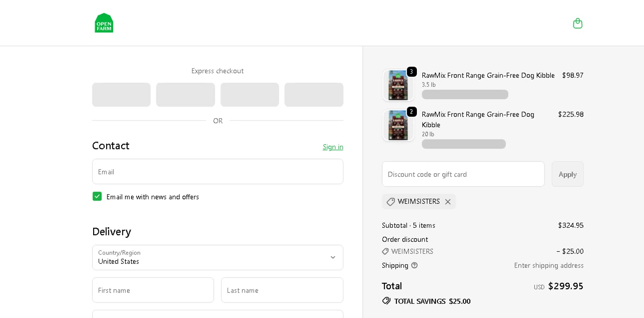Image resolution: width=644 pixels, height=318 pixels.
Task: Focus the Discount code or gift card field
Action: 463,174
